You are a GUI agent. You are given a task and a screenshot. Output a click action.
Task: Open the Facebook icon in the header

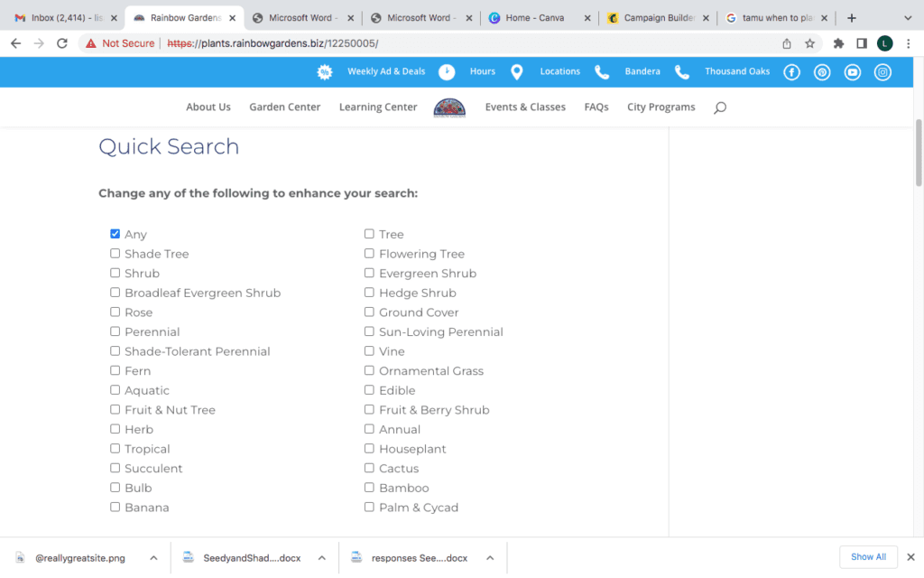(x=791, y=72)
